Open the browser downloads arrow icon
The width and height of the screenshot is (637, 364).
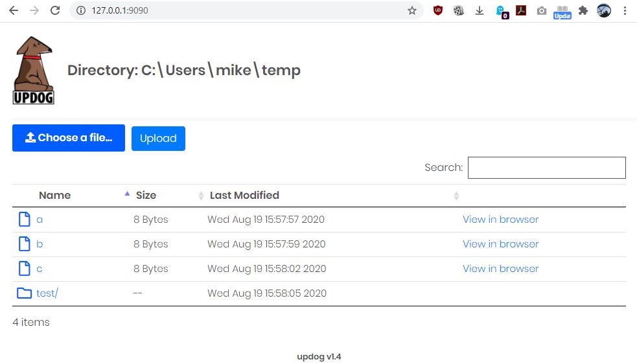[x=480, y=10]
